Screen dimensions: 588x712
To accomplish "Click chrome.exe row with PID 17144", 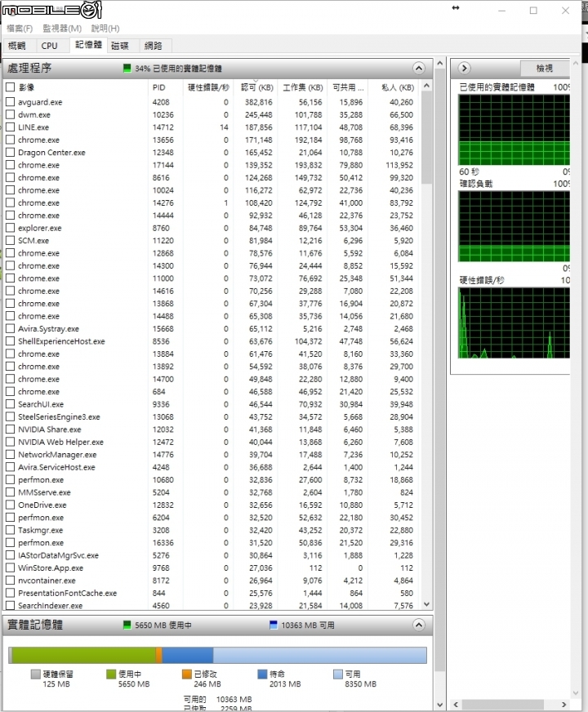I will tap(212, 165).
